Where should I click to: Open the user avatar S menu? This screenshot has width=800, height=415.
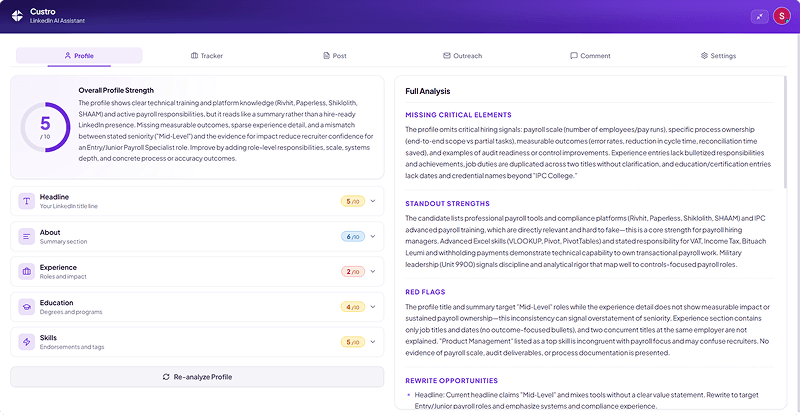pos(781,16)
